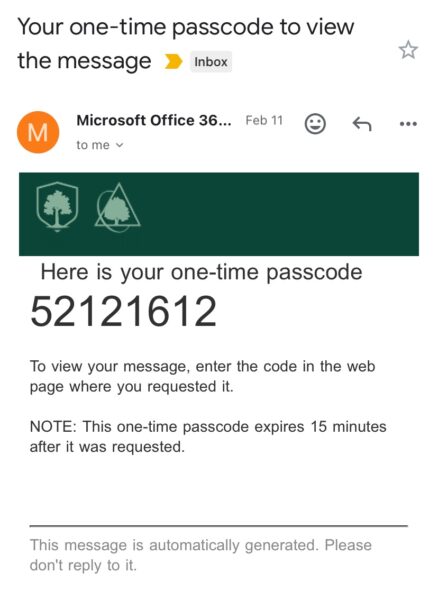438x600 pixels.
Task: Click the NOTE about 15 minutes expiry
Action: click(x=208, y=437)
